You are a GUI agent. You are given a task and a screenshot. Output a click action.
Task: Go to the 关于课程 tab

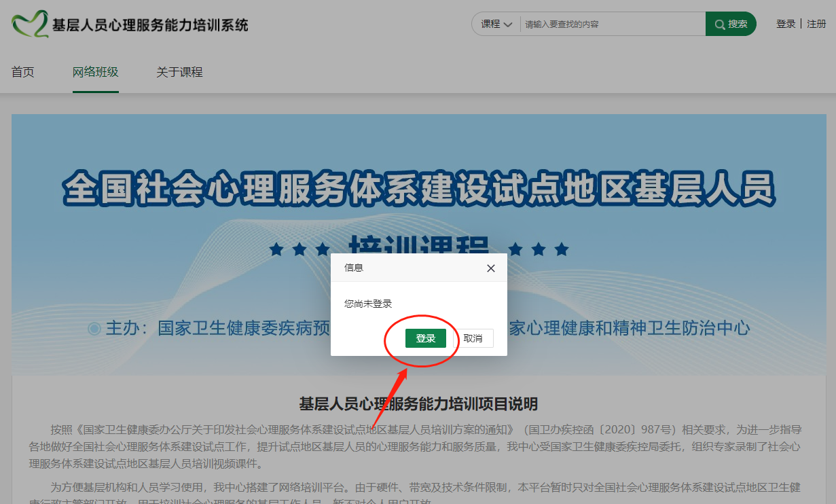(x=179, y=72)
